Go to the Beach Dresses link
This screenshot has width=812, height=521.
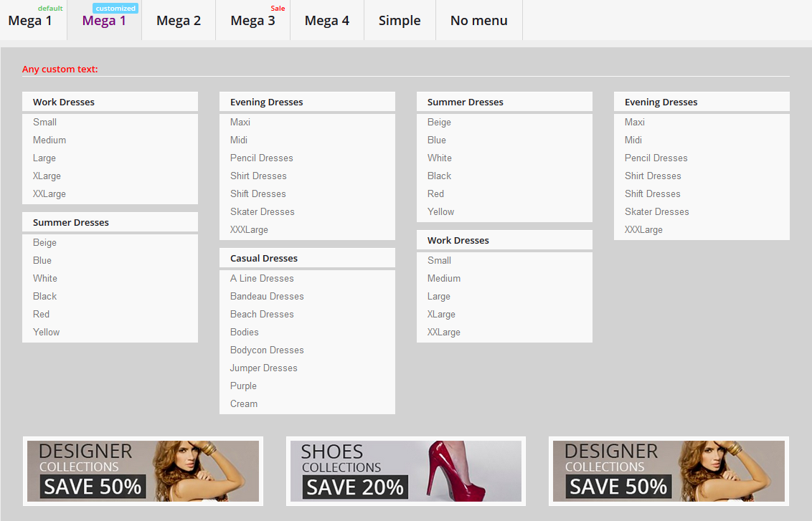coord(262,314)
